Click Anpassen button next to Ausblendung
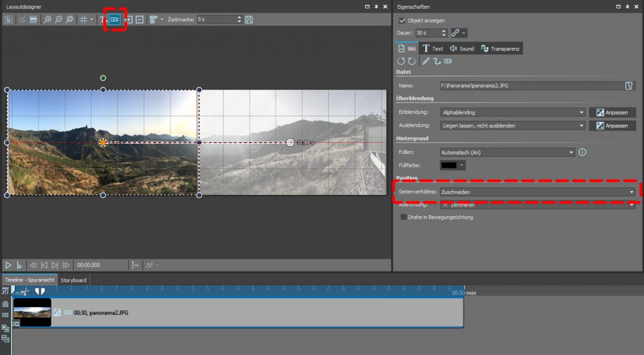This screenshot has height=355, width=644. pos(612,126)
